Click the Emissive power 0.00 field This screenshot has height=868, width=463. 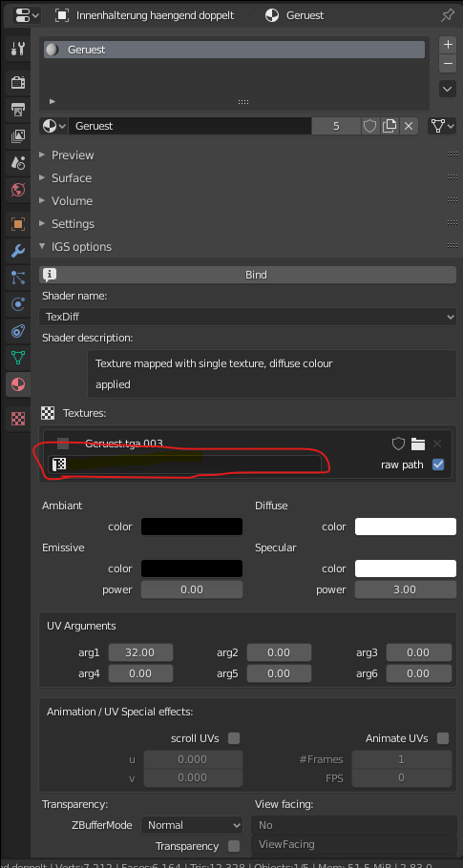click(192, 589)
